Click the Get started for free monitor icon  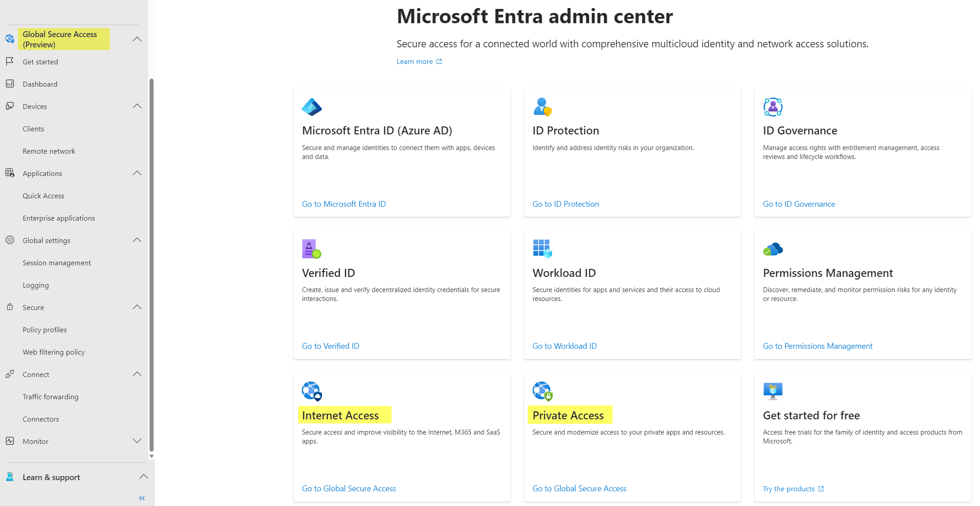pyautogui.click(x=773, y=391)
